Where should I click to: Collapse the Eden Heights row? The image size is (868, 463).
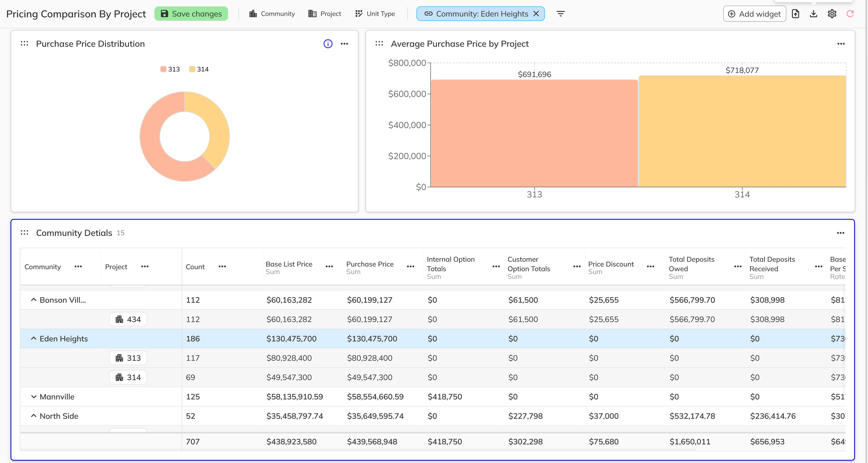click(x=34, y=338)
